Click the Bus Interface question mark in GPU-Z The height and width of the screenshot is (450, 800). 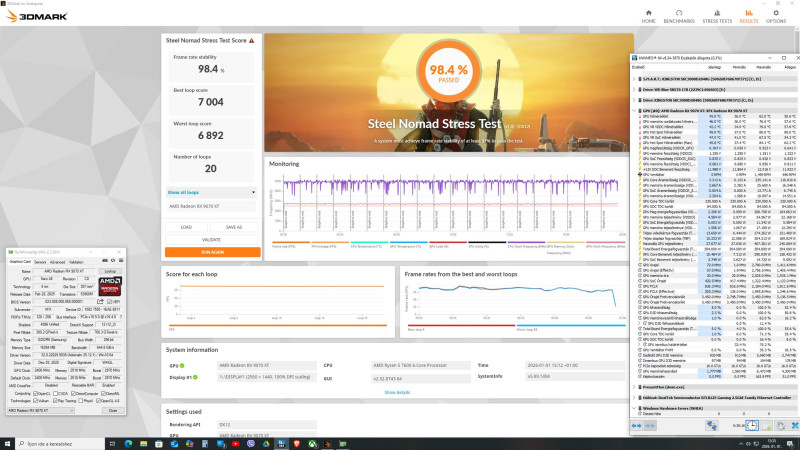click(121, 317)
